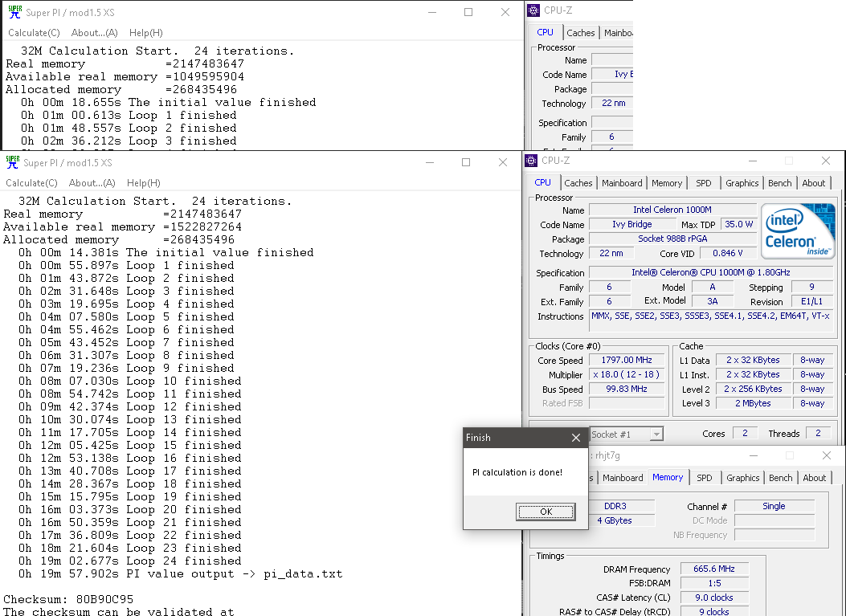Click CPU-Z chip icon in top window title
Screen dimensions: 846x616
pos(533,10)
